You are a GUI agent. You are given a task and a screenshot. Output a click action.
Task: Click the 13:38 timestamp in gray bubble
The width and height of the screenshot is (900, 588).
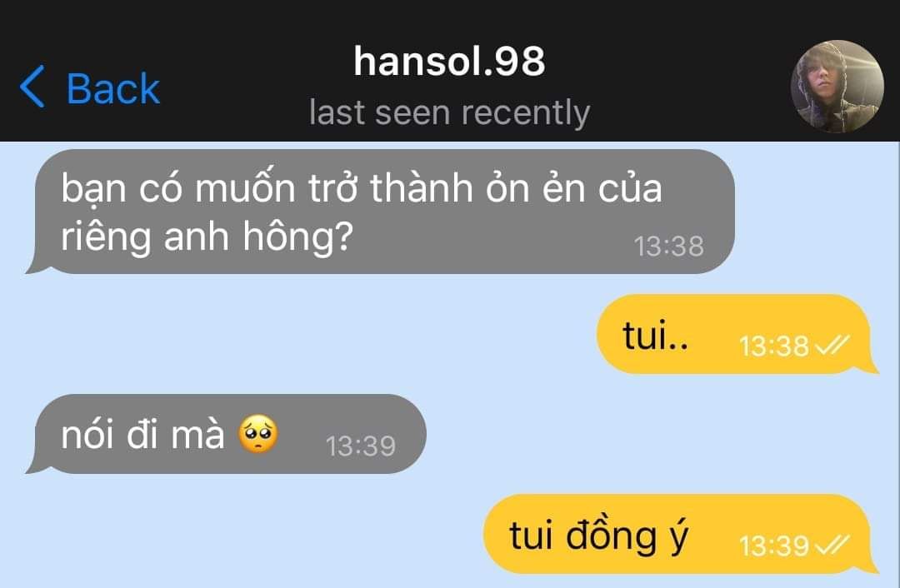pyautogui.click(x=668, y=247)
